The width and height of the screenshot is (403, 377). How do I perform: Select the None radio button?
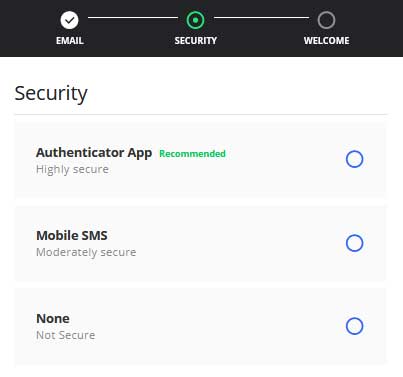[x=354, y=326]
